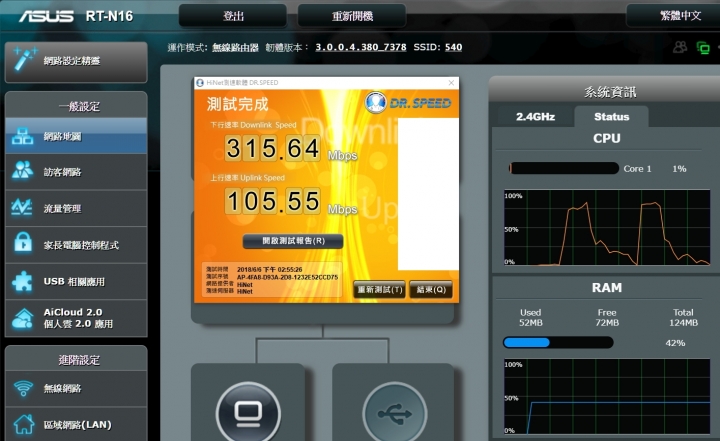This screenshot has height=441, width=720.
Task: Click the CPU Core 1 usage bar
Action: pos(563,169)
